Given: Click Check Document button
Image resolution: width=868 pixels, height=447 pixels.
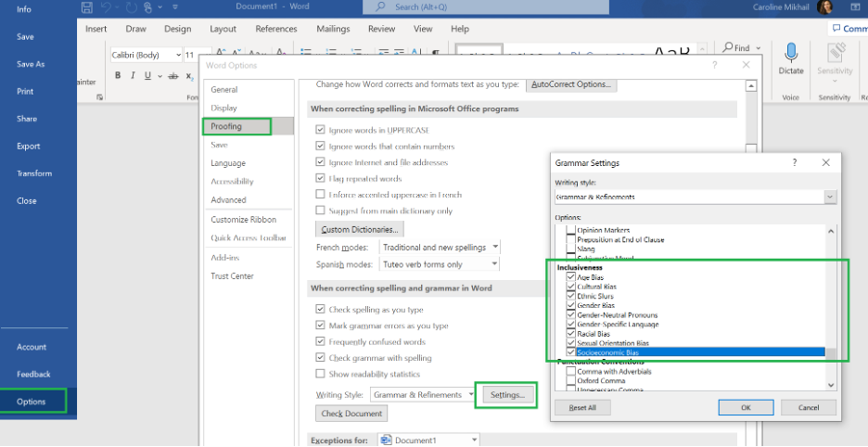Looking at the screenshot, I should (x=351, y=414).
